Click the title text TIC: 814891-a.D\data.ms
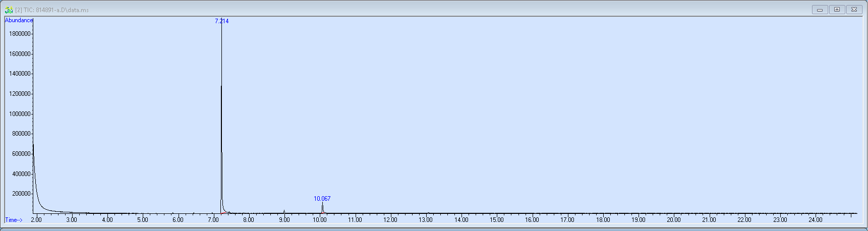 (x=52, y=10)
